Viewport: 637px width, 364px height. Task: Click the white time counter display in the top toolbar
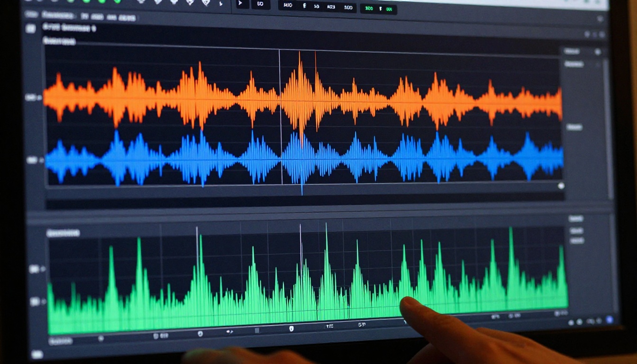click(x=317, y=7)
